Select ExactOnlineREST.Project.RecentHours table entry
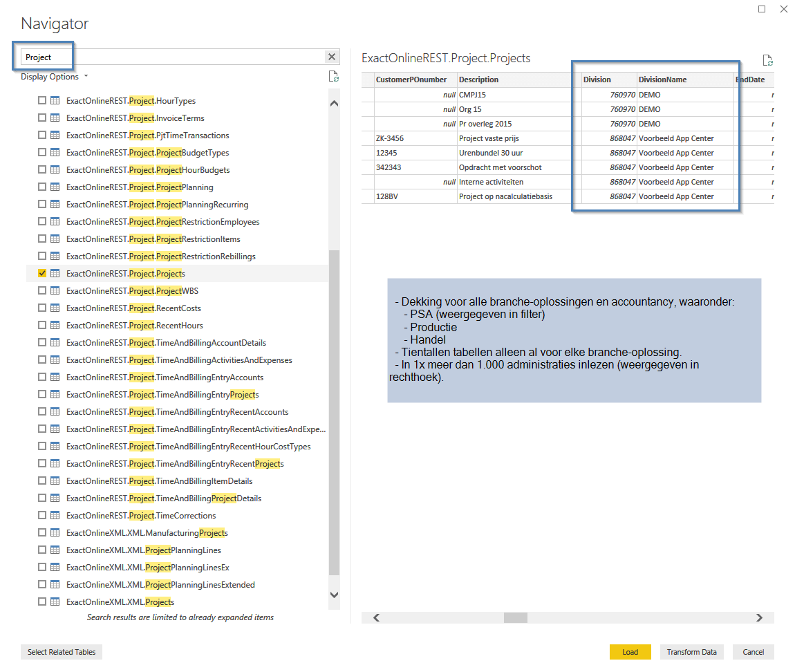Image resolution: width=795 pixels, height=672 pixels. [x=134, y=326]
